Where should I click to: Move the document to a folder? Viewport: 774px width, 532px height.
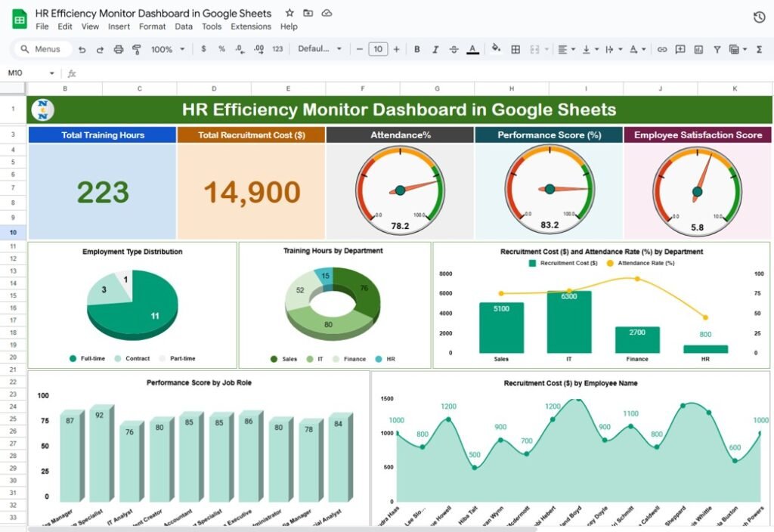pyautogui.click(x=308, y=13)
